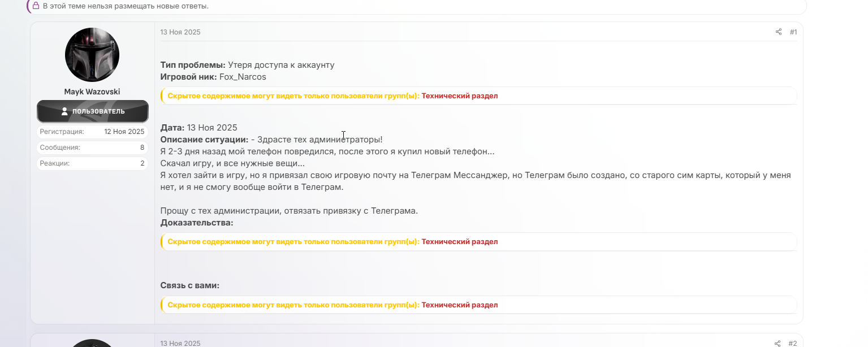The height and width of the screenshot is (347, 868).
Task: Click the second post author's avatar
Action: [92, 343]
